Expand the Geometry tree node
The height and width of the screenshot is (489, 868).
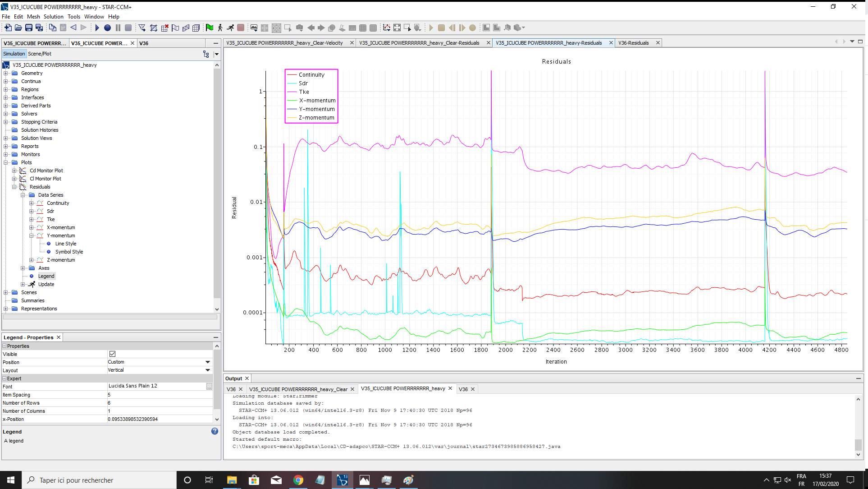pyautogui.click(x=5, y=73)
